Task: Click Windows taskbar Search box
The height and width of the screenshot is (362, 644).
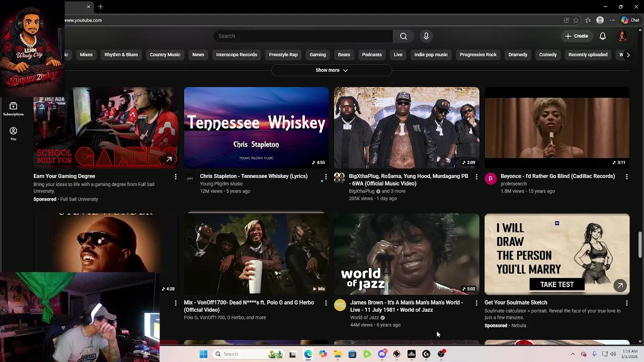Action: (x=248, y=354)
